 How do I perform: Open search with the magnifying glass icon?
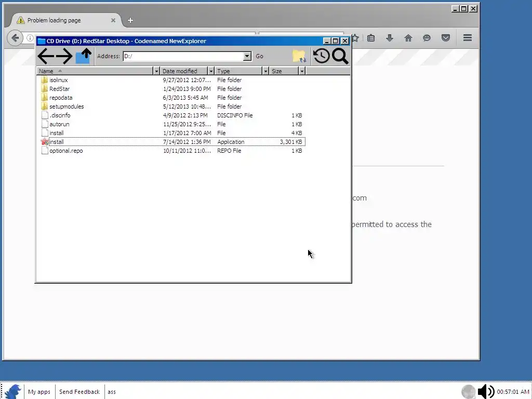tap(340, 56)
